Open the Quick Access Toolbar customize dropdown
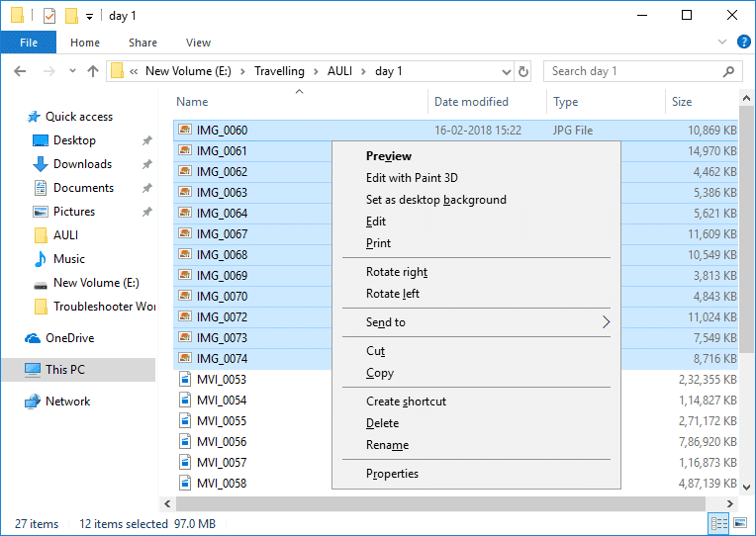This screenshot has width=756, height=536. pos(89,17)
